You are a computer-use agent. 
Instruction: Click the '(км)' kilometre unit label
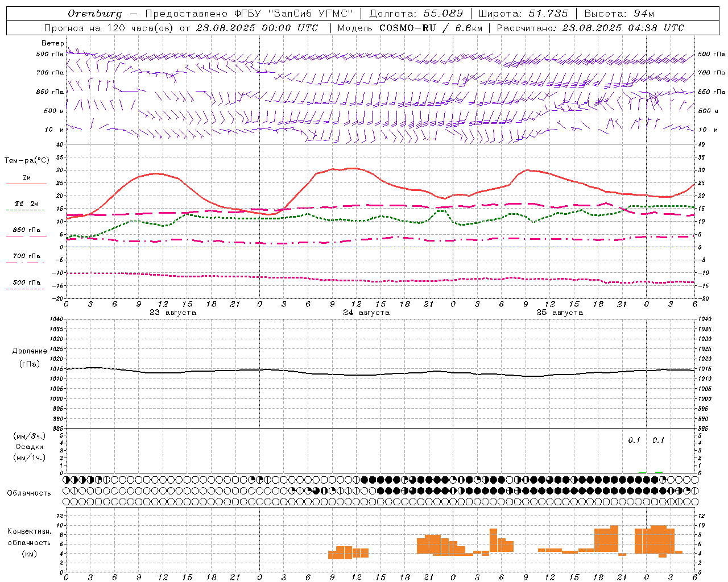30,554
